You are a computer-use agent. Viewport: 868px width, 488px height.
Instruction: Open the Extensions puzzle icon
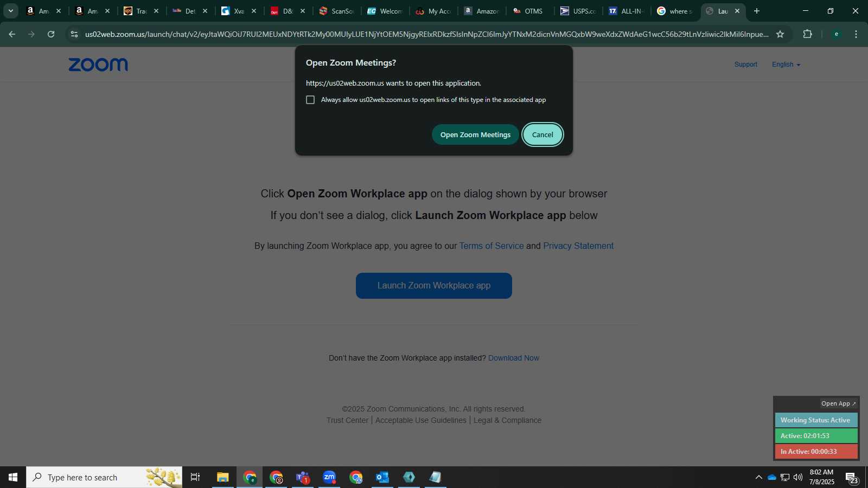point(807,34)
